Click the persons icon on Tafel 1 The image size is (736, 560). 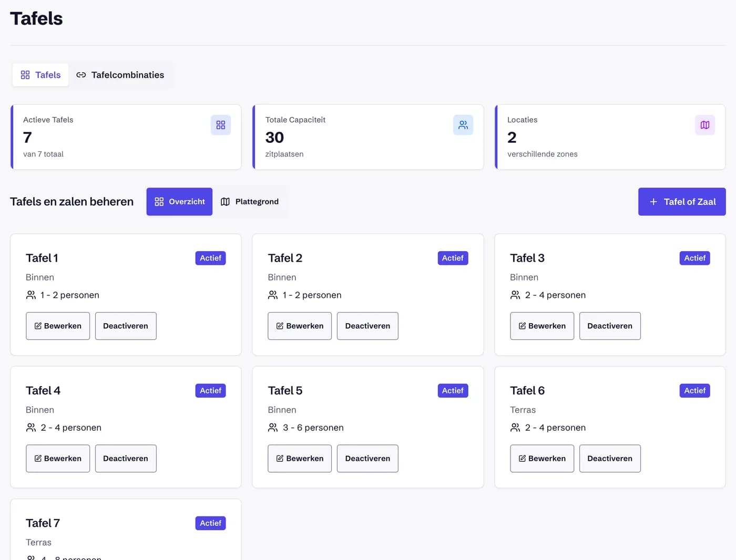tap(31, 295)
